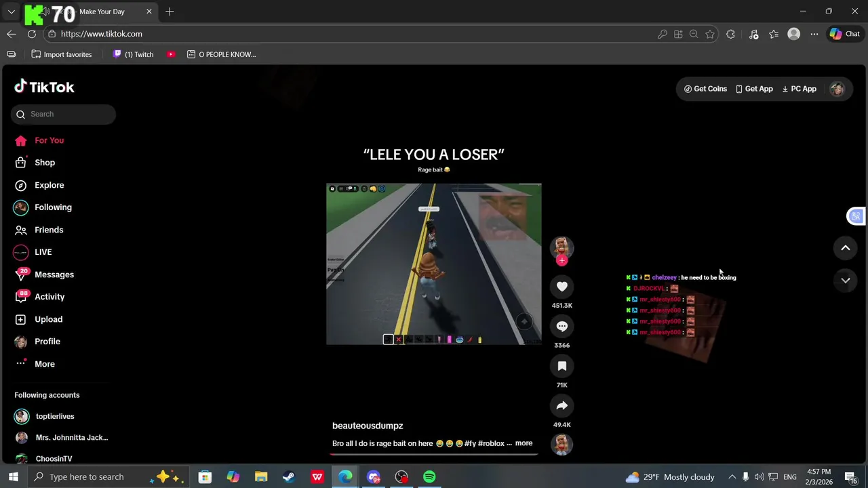Add page to favorites star
868x488 pixels.
click(x=710, y=34)
